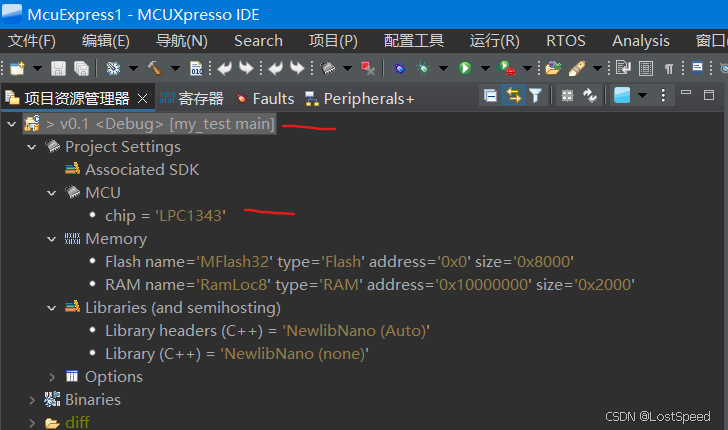This screenshot has width=728, height=430.
Task: Click the chip MCU toolbar icon
Action: click(328, 68)
